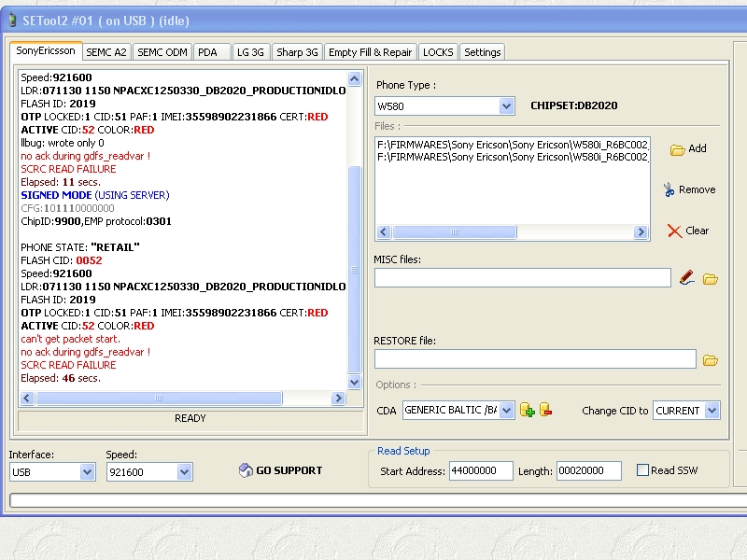Open the Empty Fill & Repair tab

(370, 52)
